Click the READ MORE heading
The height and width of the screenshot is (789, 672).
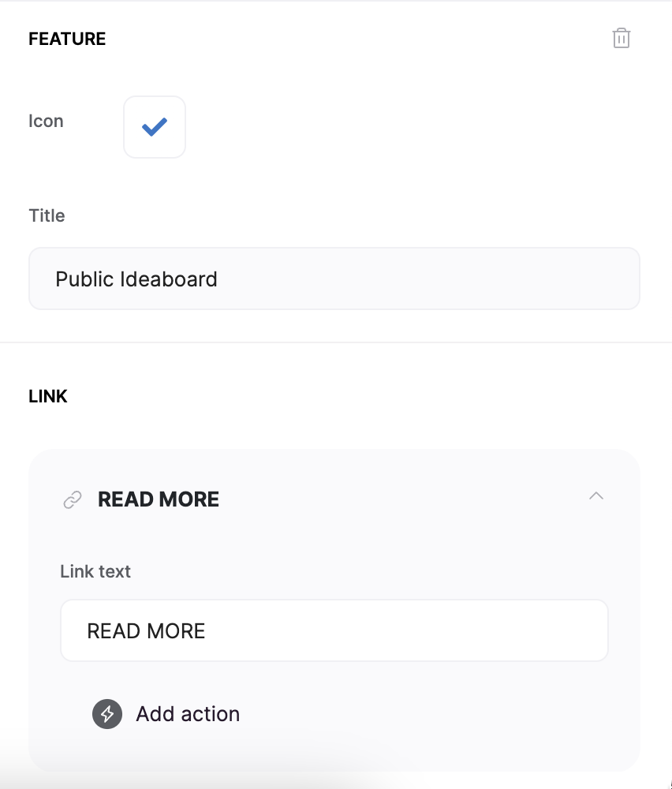(158, 499)
